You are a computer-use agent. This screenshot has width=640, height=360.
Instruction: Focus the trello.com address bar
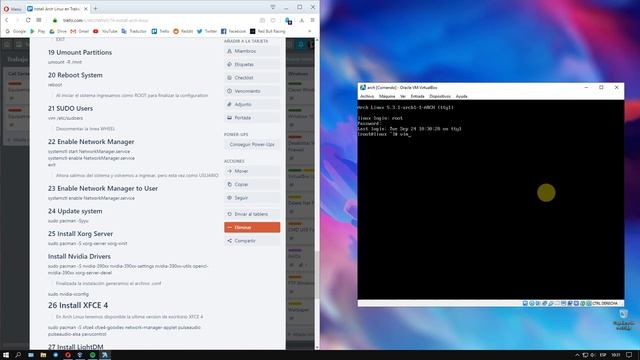155,20
